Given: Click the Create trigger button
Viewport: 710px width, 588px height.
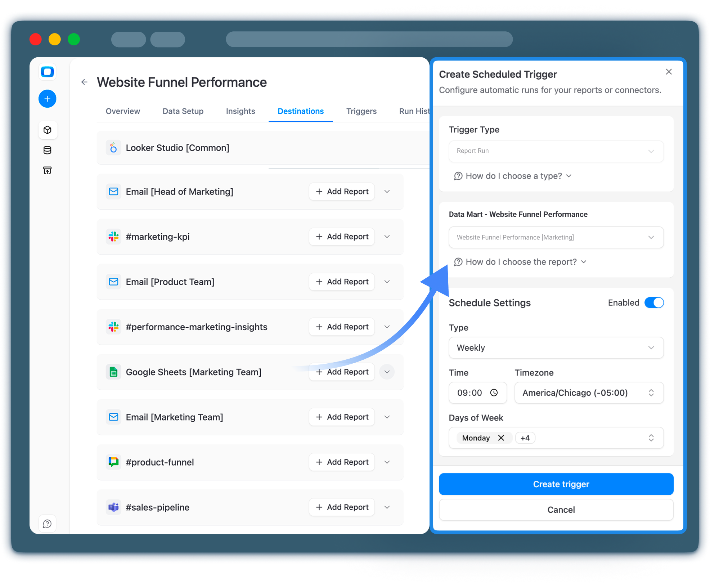Looking at the screenshot, I should point(556,484).
